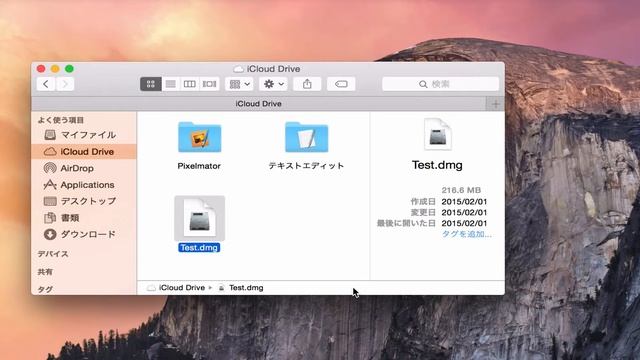The width and height of the screenshot is (640, 360).
Task: Click the Share toolbar button
Action: [x=307, y=84]
